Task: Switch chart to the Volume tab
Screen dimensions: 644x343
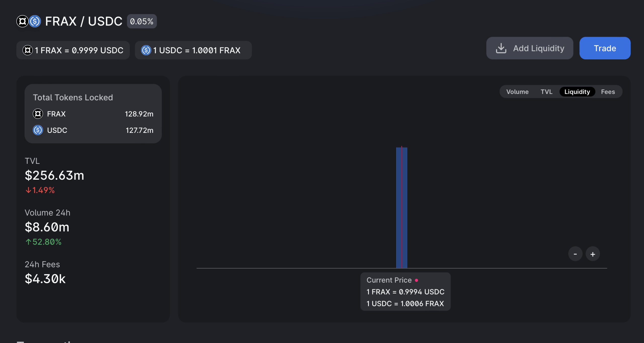Action: point(517,92)
